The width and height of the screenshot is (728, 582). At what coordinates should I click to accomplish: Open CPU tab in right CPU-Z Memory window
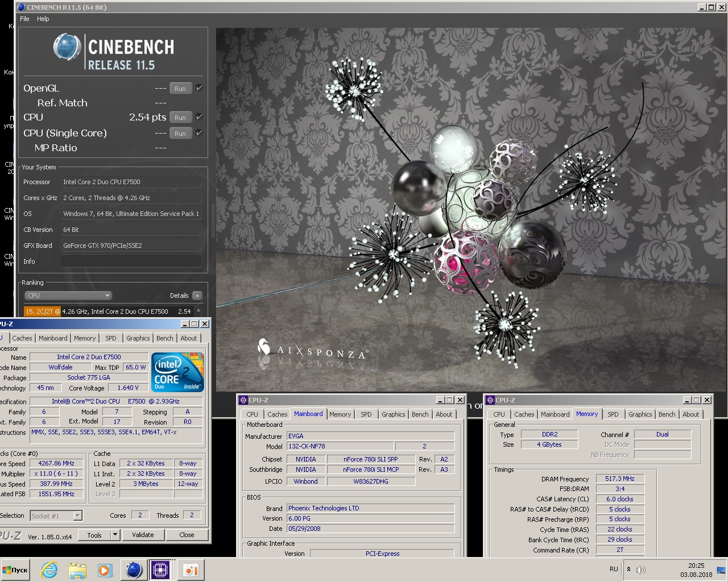coord(499,414)
